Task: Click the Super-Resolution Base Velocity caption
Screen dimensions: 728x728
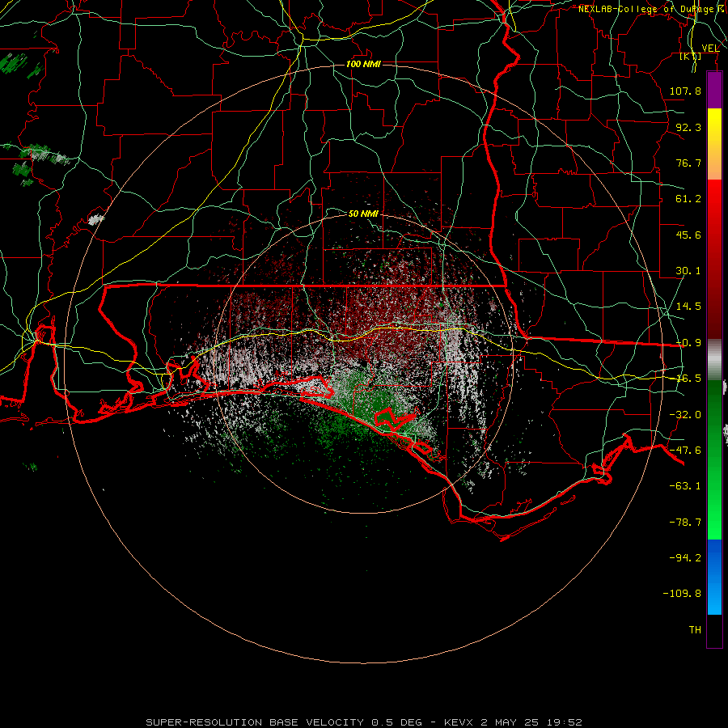Action: 363,722
